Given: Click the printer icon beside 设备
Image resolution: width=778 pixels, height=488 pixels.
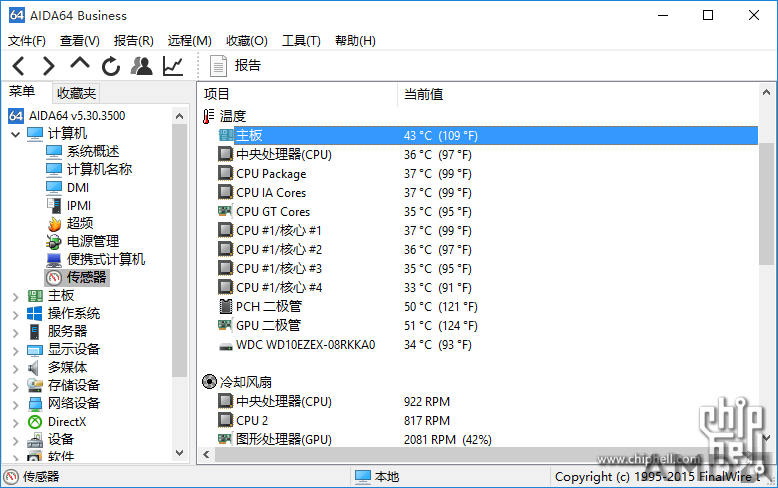Looking at the screenshot, I should click(35, 439).
